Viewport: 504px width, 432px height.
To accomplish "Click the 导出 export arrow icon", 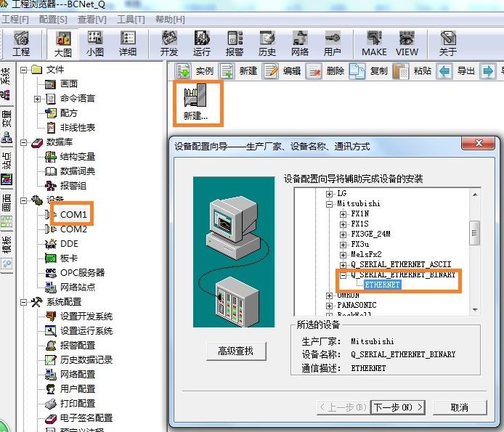I will click(444, 70).
